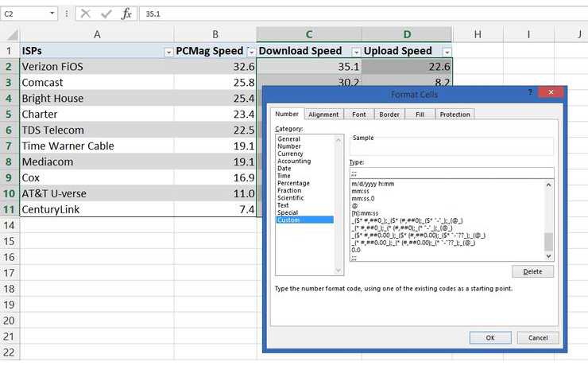Open the Protection tab

pos(455,115)
